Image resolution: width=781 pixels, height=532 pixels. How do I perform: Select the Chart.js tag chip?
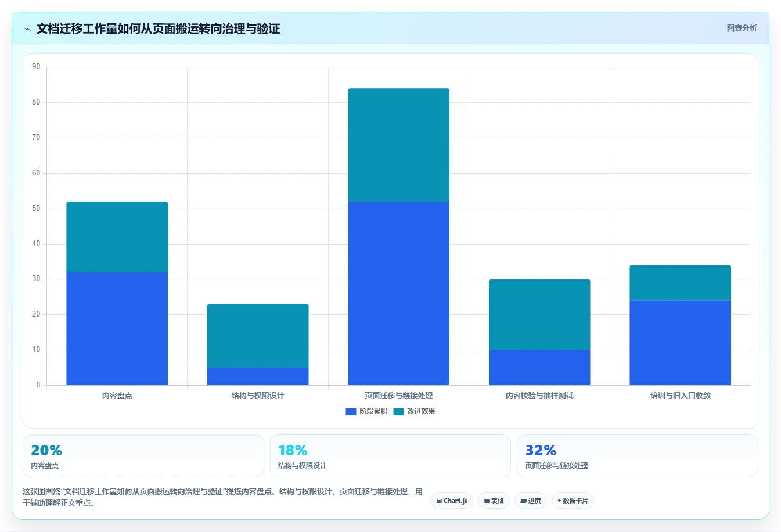pos(452,501)
